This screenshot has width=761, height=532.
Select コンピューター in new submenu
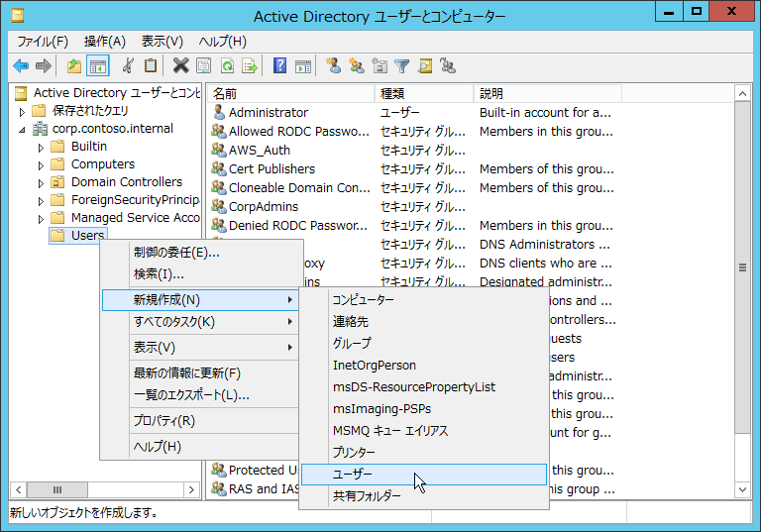click(x=424, y=300)
